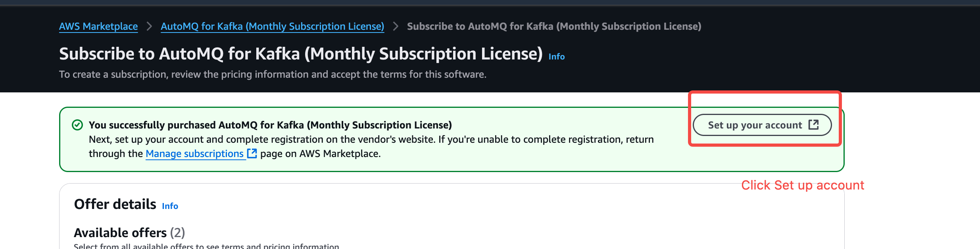Select the current page breadcrumb text

pyautogui.click(x=554, y=26)
